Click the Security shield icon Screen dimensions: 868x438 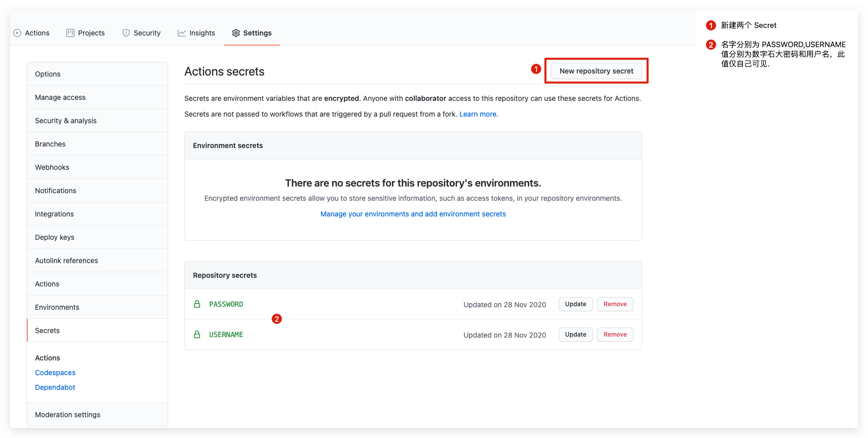pyautogui.click(x=126, y=33)
